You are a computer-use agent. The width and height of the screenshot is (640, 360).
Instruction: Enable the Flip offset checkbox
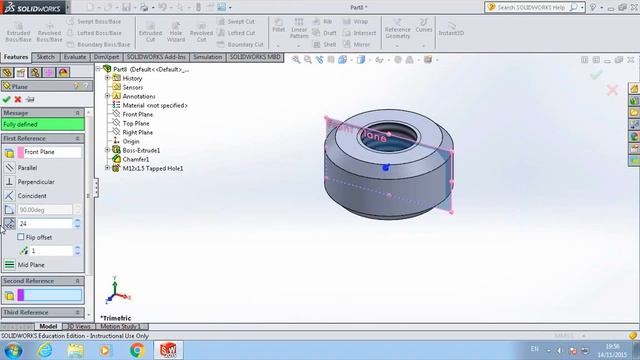click(x=21, y=237)
